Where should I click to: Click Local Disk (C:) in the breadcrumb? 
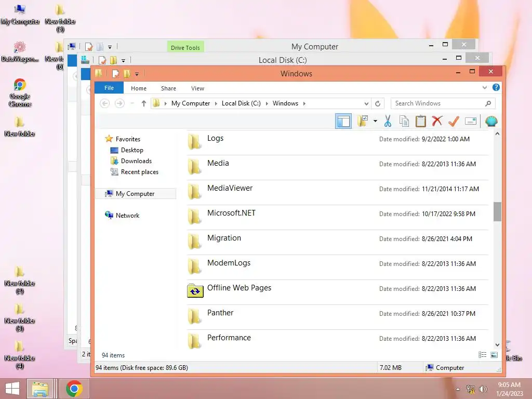tap(241, 103)
